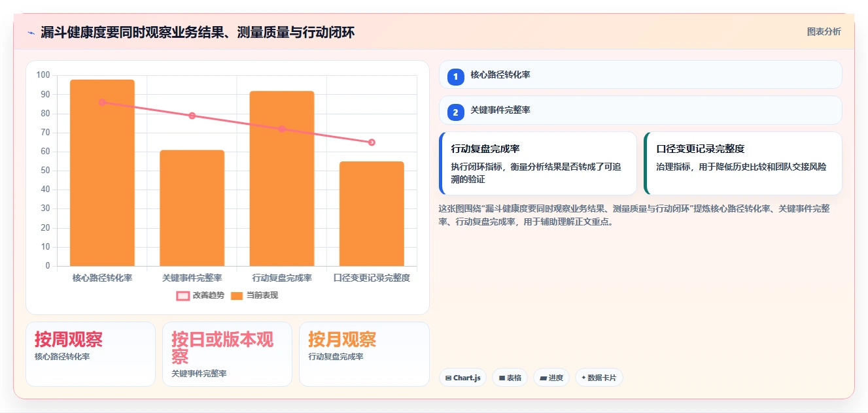Select the 核心路径转化率 numbered list row
This screenshot has height=413, width=868.
(640, 74)
